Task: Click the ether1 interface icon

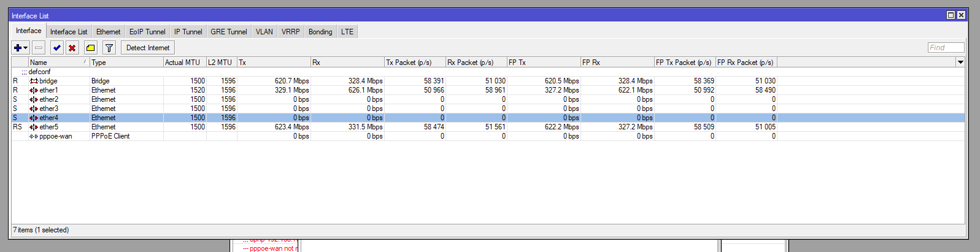Action: [x=34, y=90]
